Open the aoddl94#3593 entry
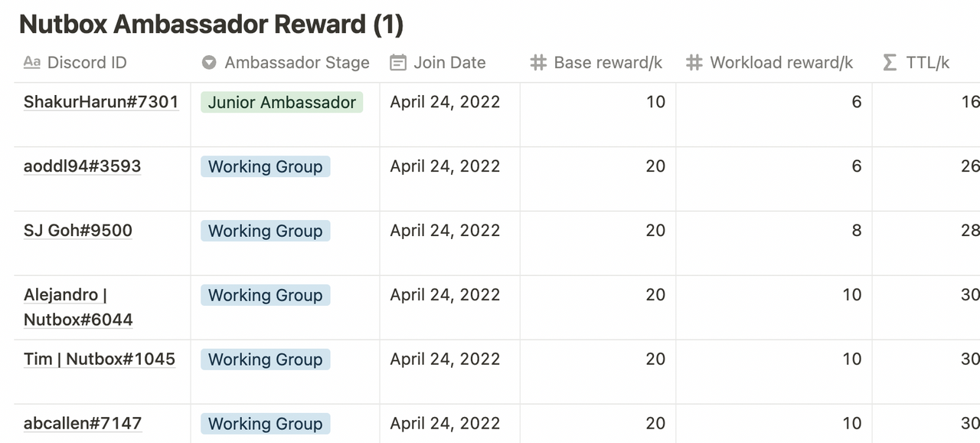The height and width of the screenshot is (443, 980). (x=82, y=166)
